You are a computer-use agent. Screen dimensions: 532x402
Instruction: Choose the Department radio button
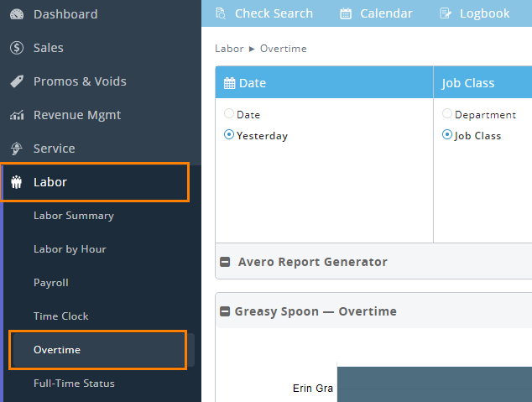tap(447, 114)
